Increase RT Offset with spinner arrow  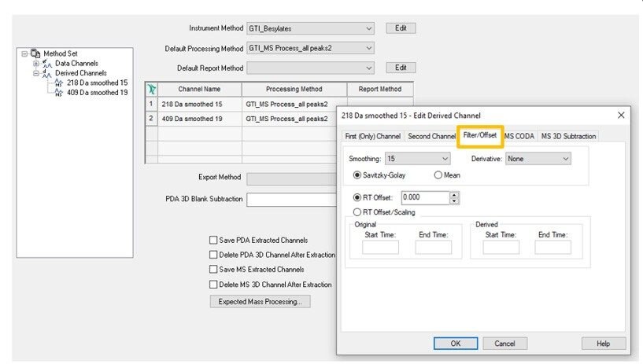(454, 195)
